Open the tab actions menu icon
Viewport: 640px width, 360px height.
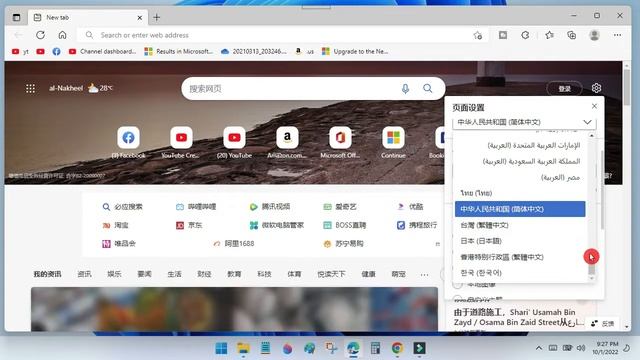pos(16,18)
